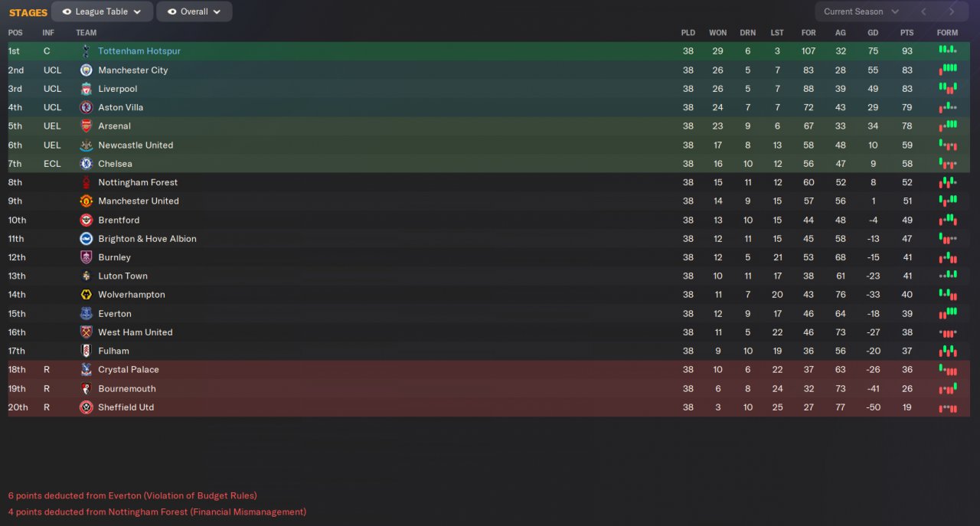
Task: Toggle the eye icon on Overall view
Action: [171, 11]
